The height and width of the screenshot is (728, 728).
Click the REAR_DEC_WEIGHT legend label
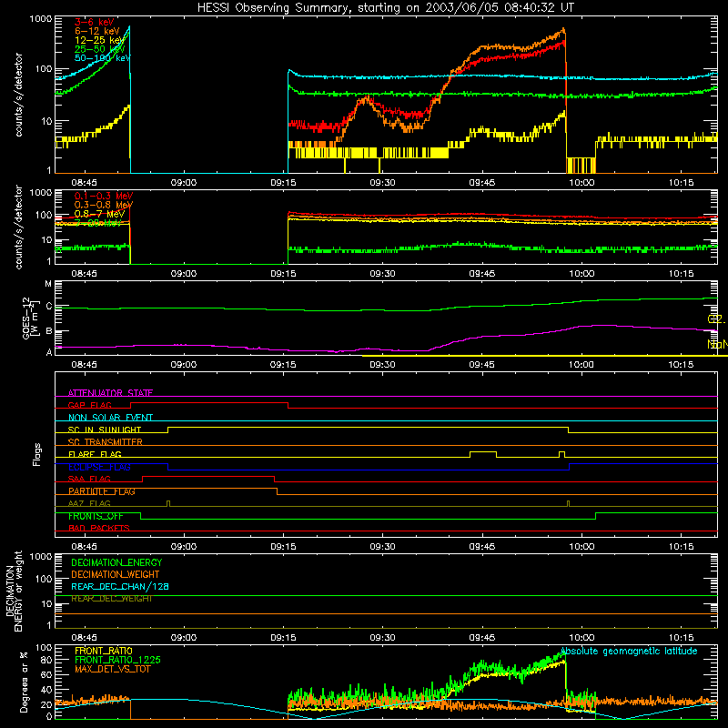point(112,599)
